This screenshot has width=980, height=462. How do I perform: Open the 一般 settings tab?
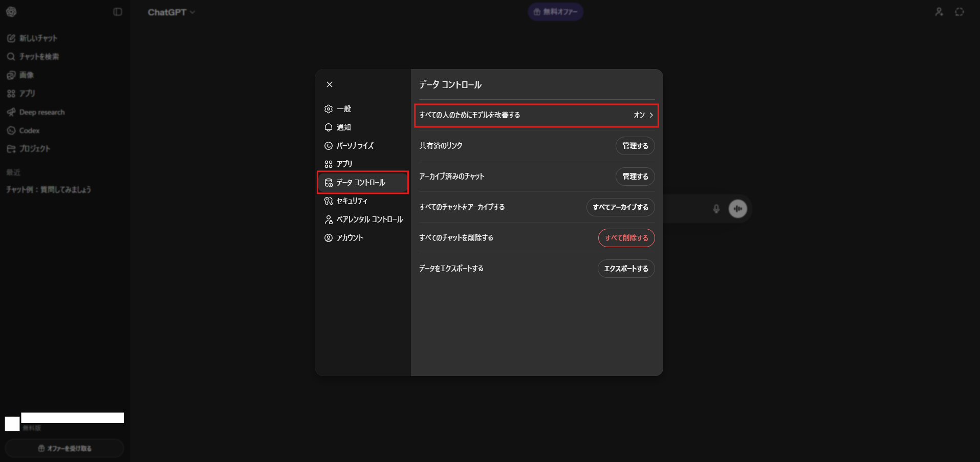pyautogui.click(x=343, y=109)
